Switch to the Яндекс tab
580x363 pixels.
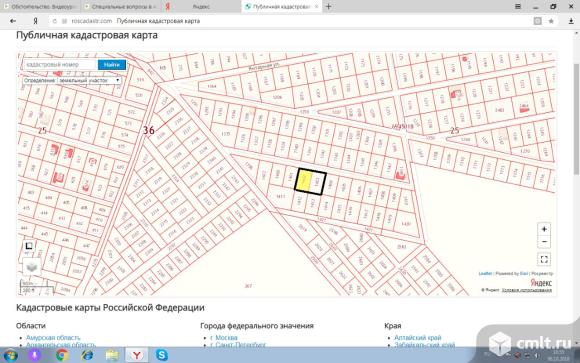coord(201,7)
